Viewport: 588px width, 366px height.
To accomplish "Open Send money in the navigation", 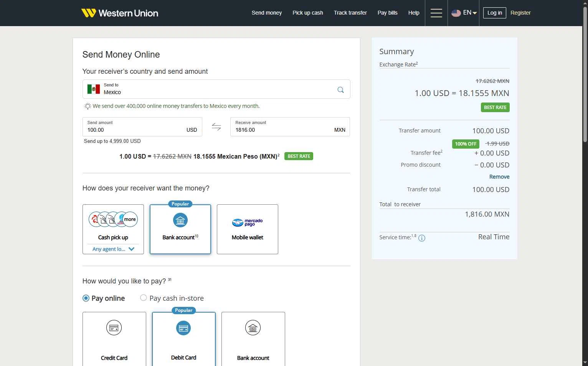I will pos(267,13).
